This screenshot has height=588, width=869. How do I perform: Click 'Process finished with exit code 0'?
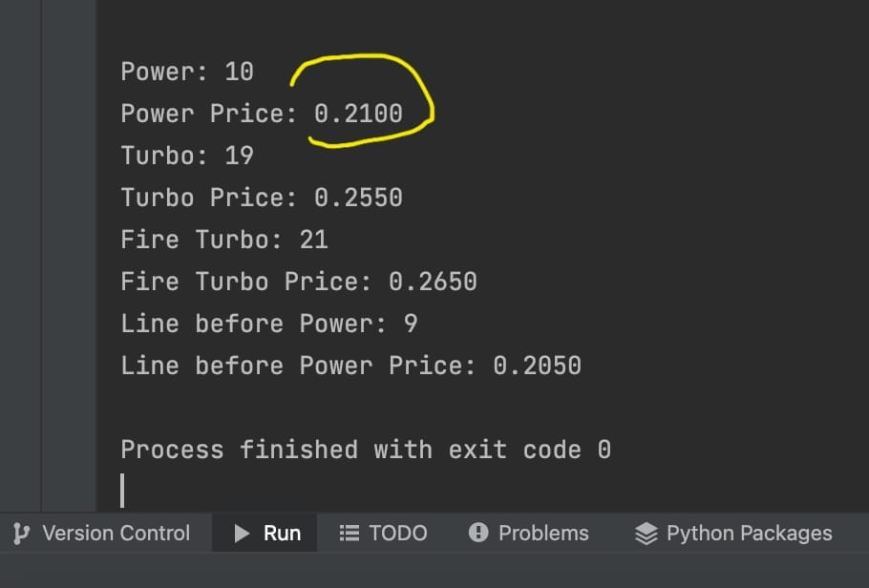pyautogui.click(x=366, y=450)
